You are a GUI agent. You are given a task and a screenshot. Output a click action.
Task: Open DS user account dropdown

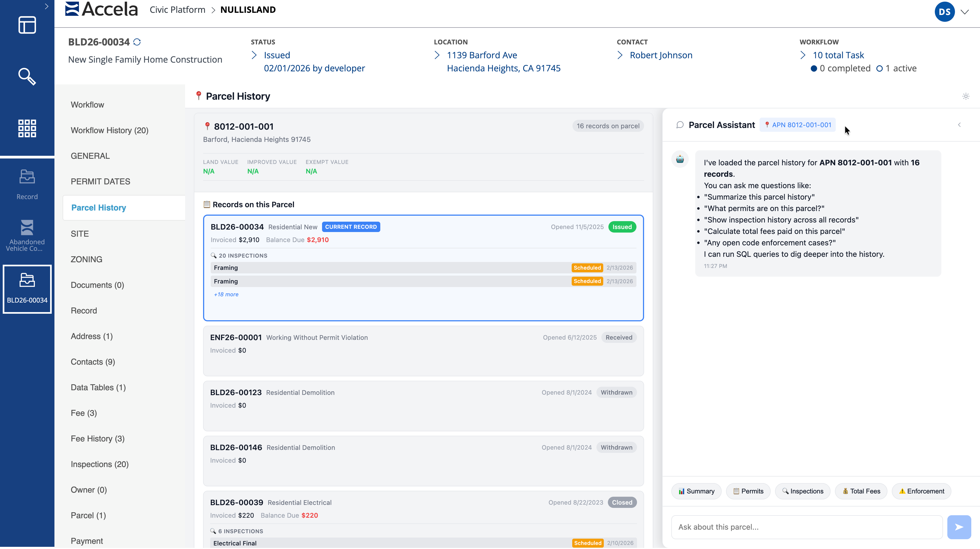point(964,12)
